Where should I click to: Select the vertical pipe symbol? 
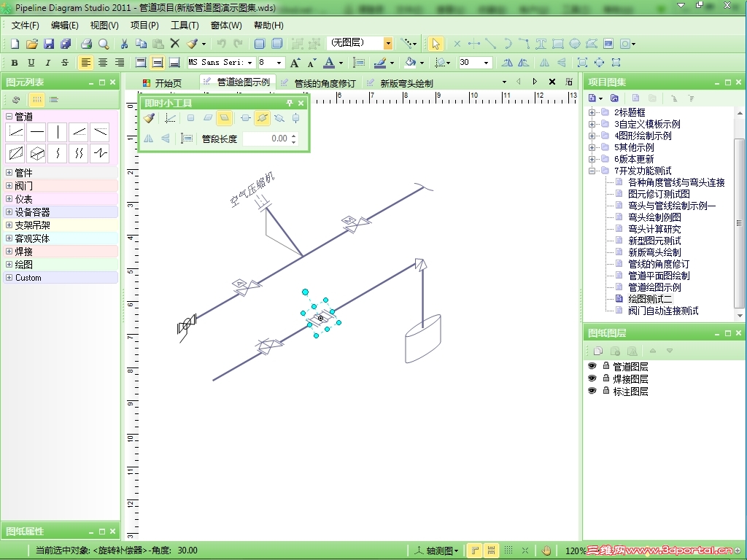tap(58, 132)
